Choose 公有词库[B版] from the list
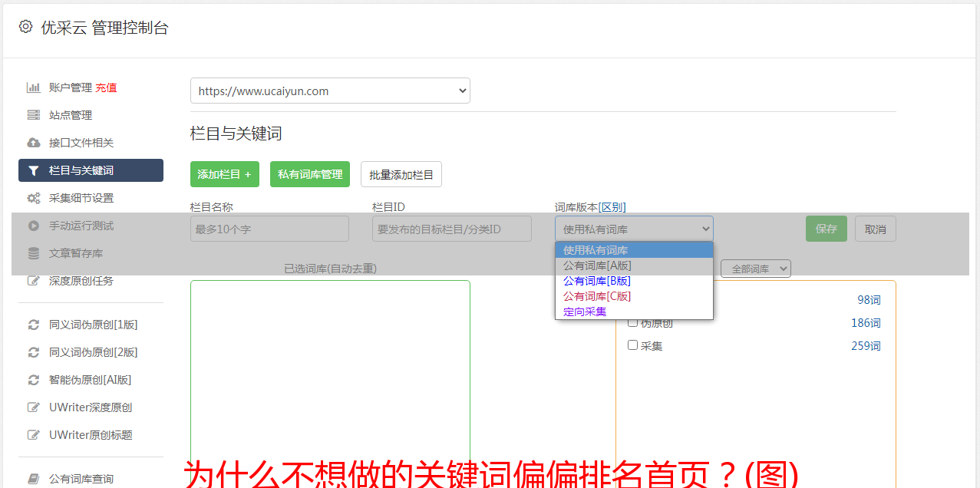Image resolution: width=980 pixels, height=488 pixels. pyautogui.click(x=634, y=281)
